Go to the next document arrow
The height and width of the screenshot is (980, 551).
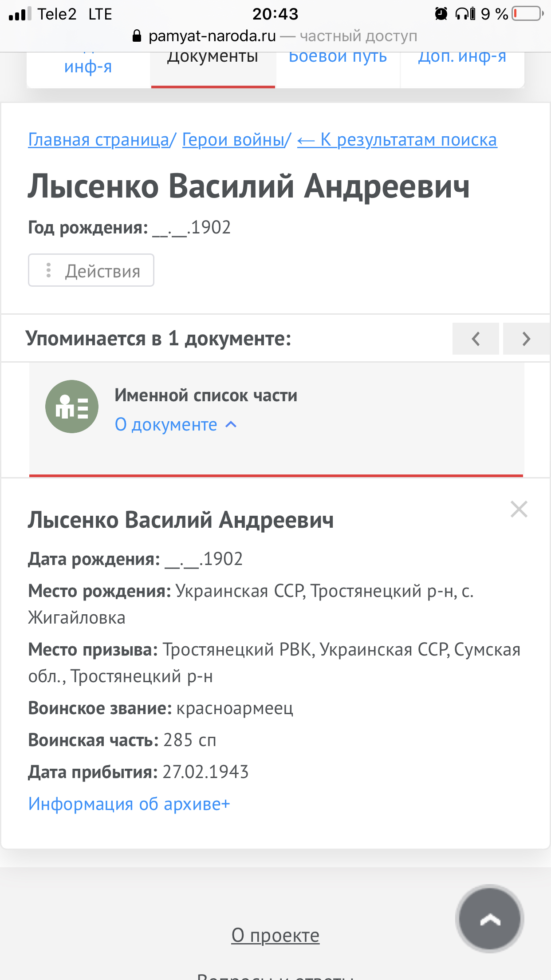[x=526, y=339]
